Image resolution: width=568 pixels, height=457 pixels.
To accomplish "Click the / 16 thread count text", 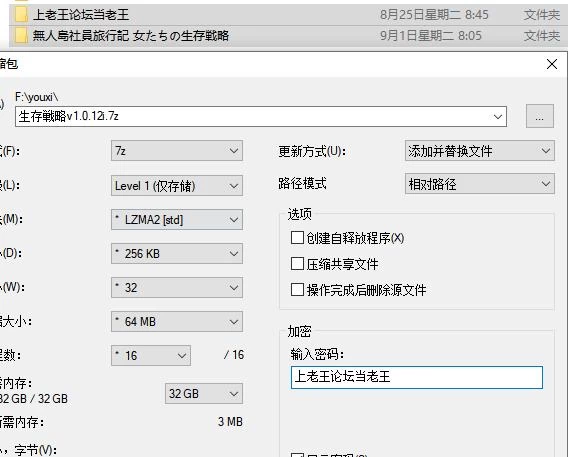I will pyautogui.click(x=234, y=355).
